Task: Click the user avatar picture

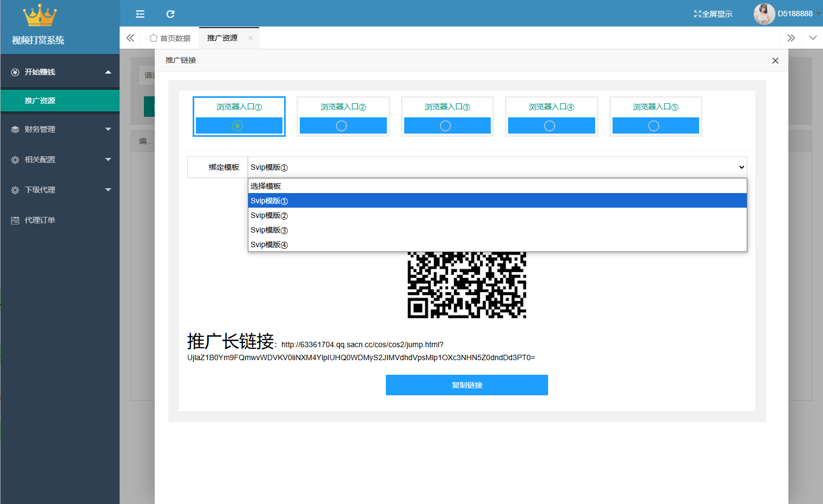Action: point(764,14)
